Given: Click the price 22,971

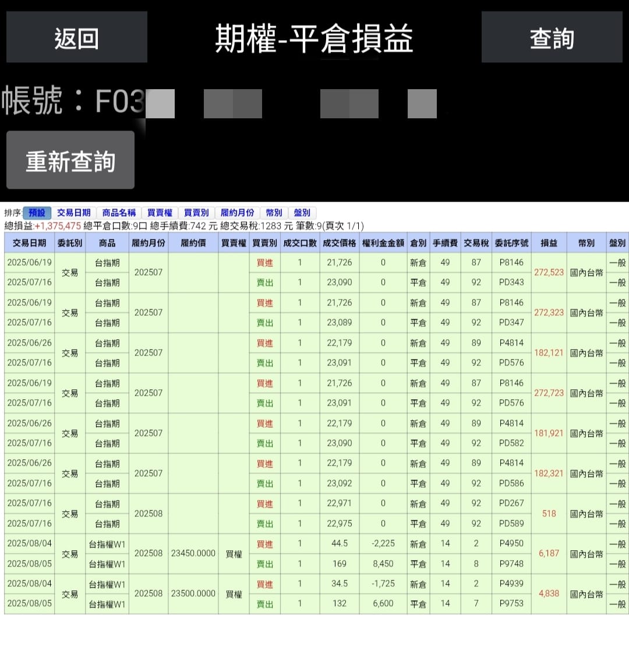Looking at the screenshot, I should pos(340,504).
